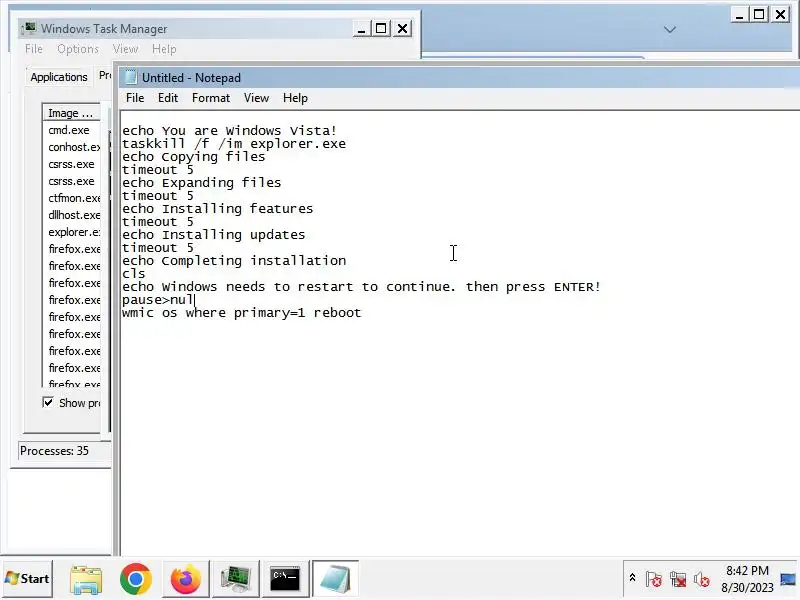Open Task Manager's View menu
The image size is (800, 600).
tap(125, 49)
